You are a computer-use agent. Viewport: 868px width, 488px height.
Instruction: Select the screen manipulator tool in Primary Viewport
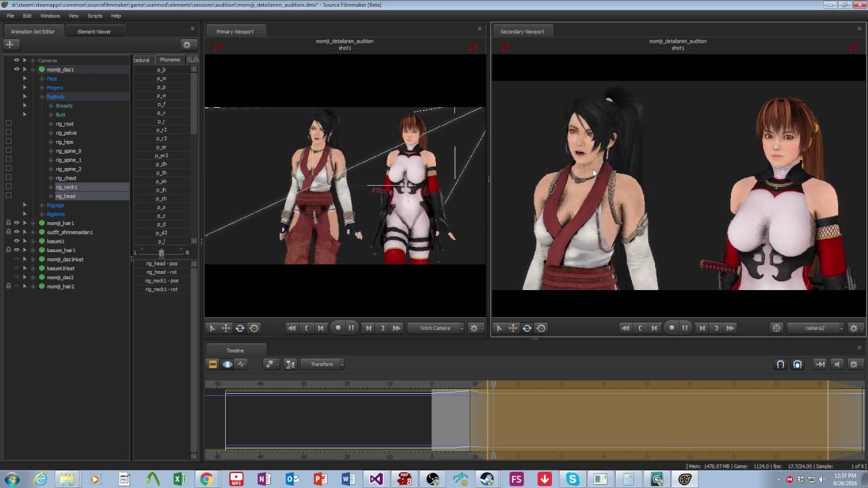pyautogui.click(x=254, y=328)
